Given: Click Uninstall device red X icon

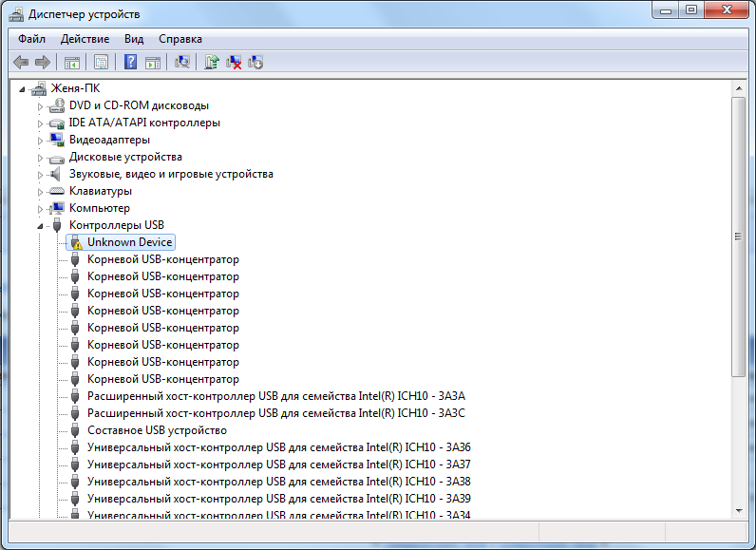Looking at the screenshot, I should click(x=234, y=62).
